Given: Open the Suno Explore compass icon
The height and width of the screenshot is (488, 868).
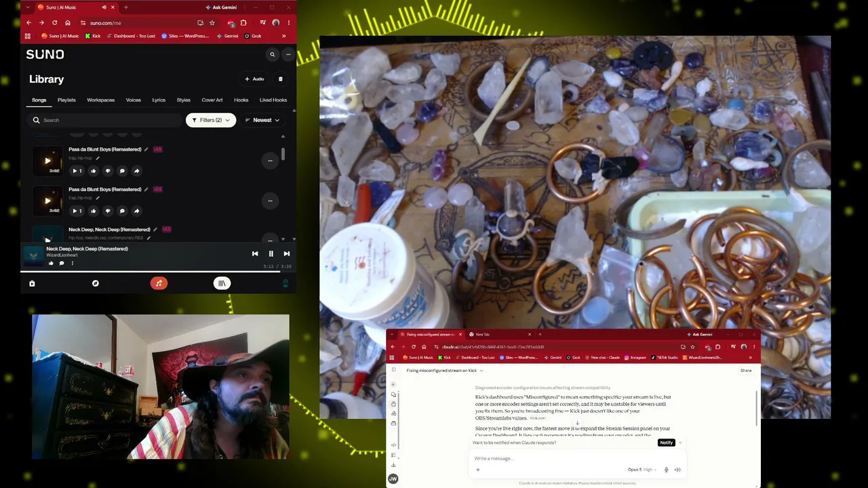Looking at the screenshot, I should [x=96, y=283].
